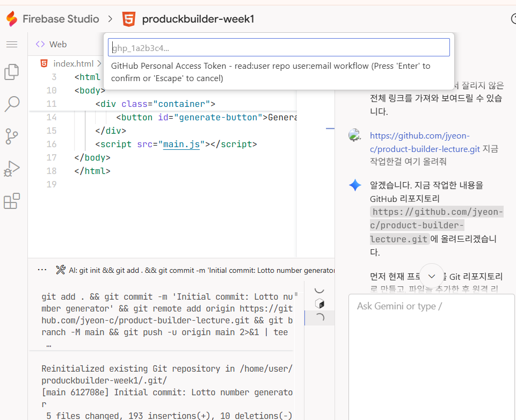516x420 pixels.
Task: Open the Extensions blocks icon
Action: pyautogui.click(x=12, y=201)
